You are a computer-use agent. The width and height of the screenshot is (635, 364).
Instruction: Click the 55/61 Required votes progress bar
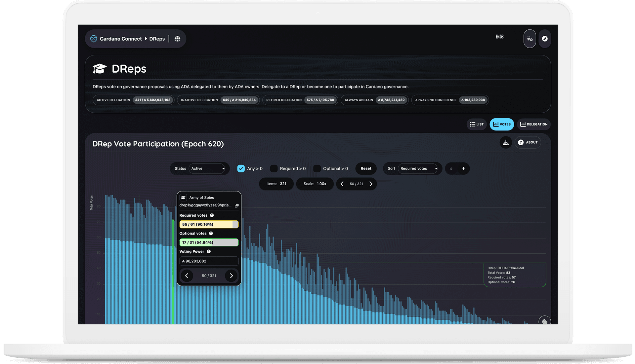(x=209, y=224)
